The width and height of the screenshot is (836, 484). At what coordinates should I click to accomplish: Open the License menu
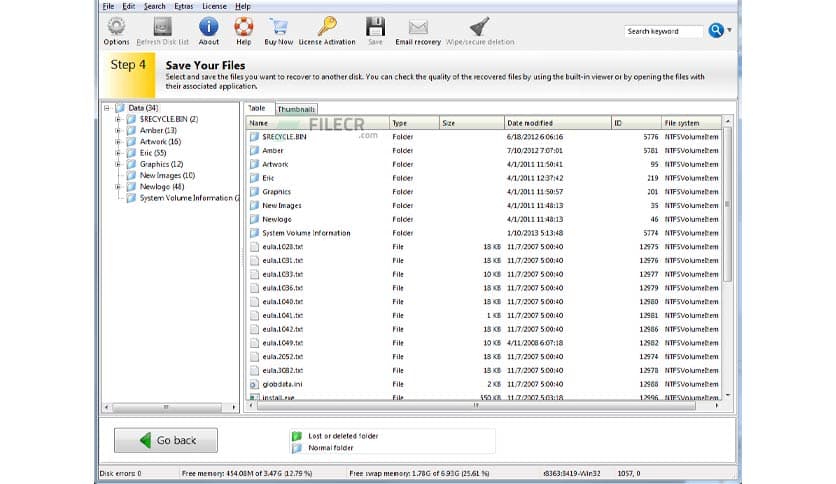214,6
